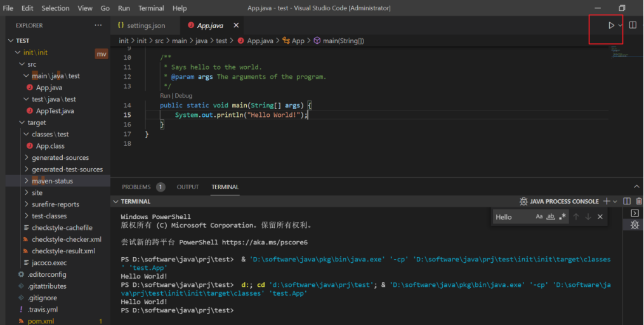The width and height of the screenshot is (644, 325).
Task: Switch to the OUTPUT panel tab
Action: pos(188,187)
